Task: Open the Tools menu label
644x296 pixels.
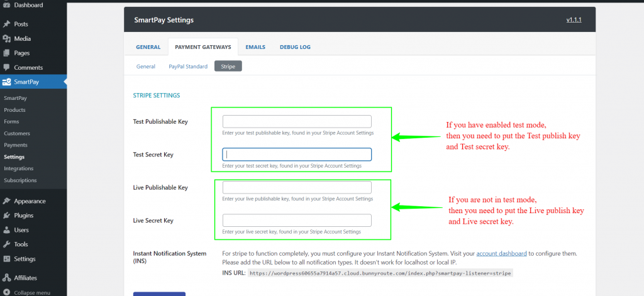Action: coord(21,244)
